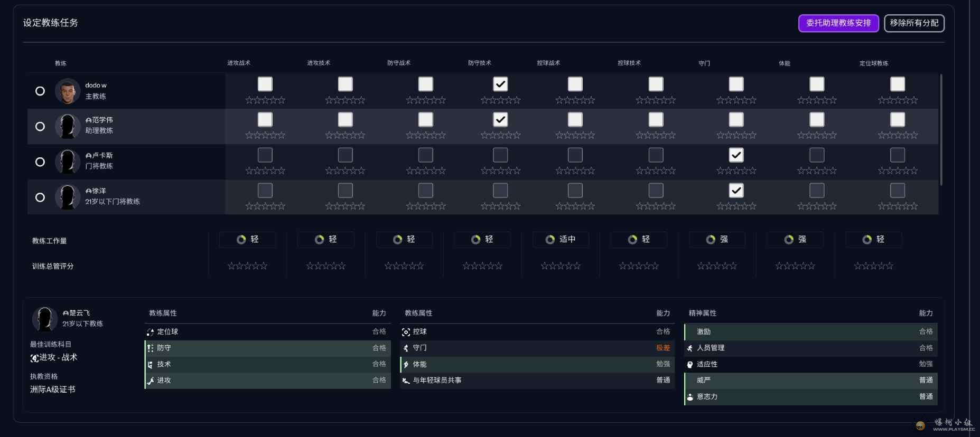980x437 pixels.
Task: Click 楚云飞's portrait in the detail panel
Action: tap(44, 319)
